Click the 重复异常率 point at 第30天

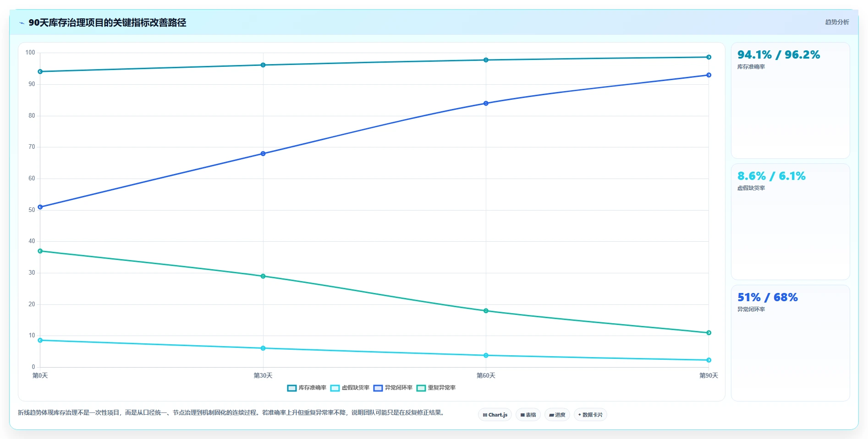[263, 276]
